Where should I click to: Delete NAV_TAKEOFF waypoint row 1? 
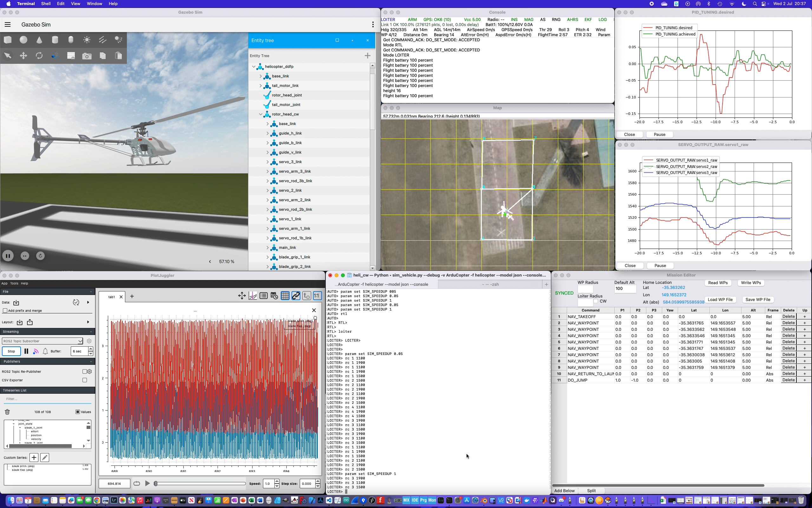789,317
